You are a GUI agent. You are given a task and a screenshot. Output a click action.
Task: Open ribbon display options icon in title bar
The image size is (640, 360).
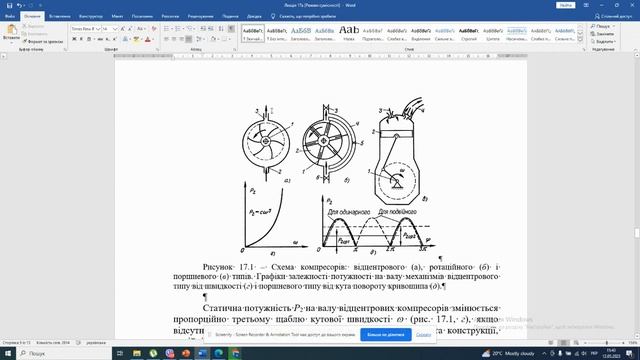coord(586,5)
